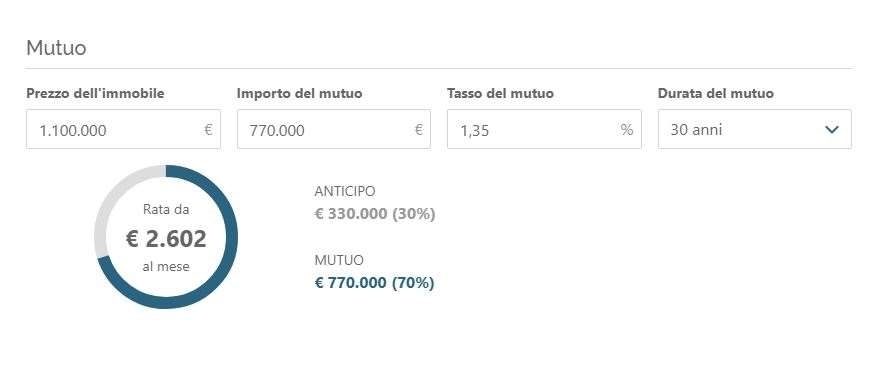Click the Prezzo dell'immobile input field

[x=123, y=129]
